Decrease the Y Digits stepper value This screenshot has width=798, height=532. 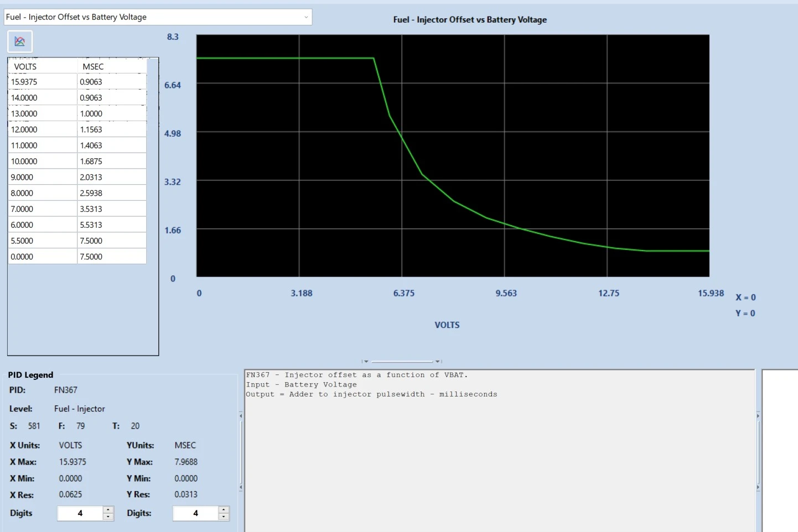(x=224, y=517)
